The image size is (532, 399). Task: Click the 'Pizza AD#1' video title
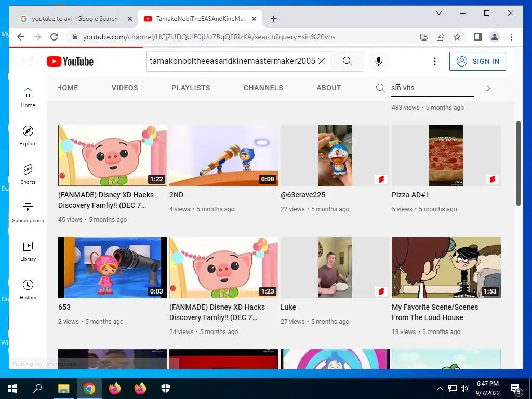(410, 195)
